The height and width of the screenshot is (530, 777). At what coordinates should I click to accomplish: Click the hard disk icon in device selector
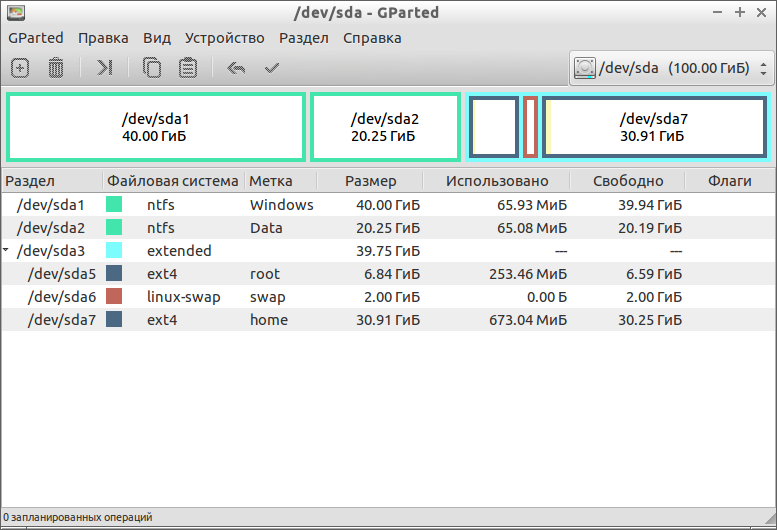pos(585,68)
